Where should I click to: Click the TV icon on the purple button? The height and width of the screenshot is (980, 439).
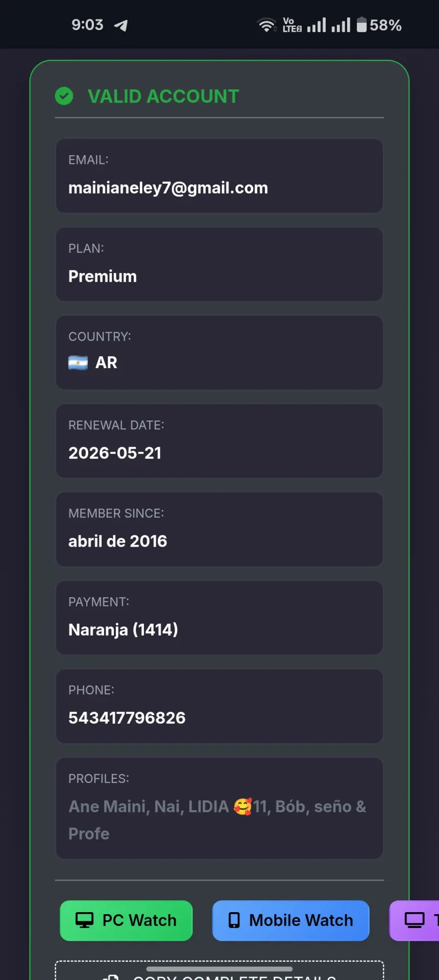tap(414, 920)
